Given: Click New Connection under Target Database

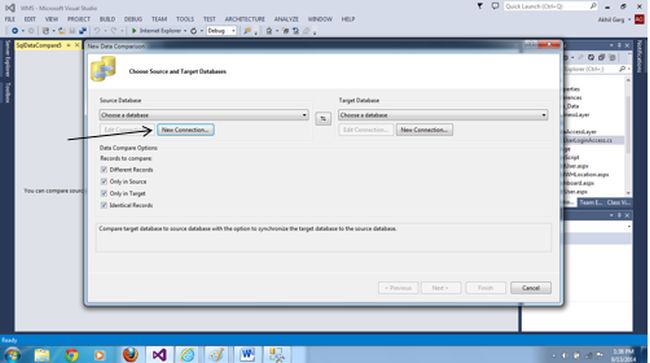Looking at the screenshot, I should (x=424, y=130).
